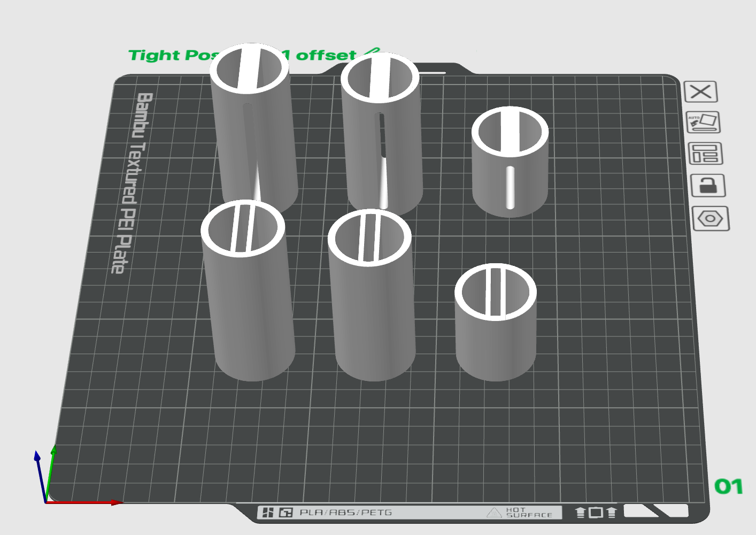Remove the plate with the X icon
The height and width of the screenshot is (535, 756).
700,92
